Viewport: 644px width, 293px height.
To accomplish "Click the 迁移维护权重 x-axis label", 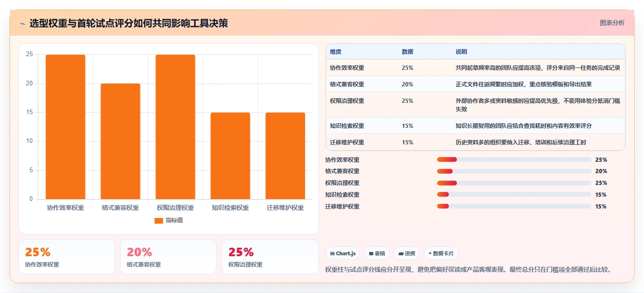I will (285, 208).
